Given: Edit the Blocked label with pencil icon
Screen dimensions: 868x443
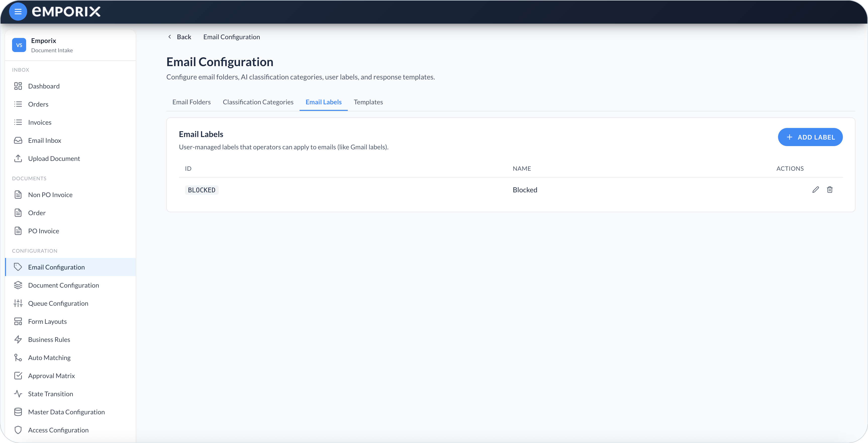Looking at the screenshot, I should point(815,190).
